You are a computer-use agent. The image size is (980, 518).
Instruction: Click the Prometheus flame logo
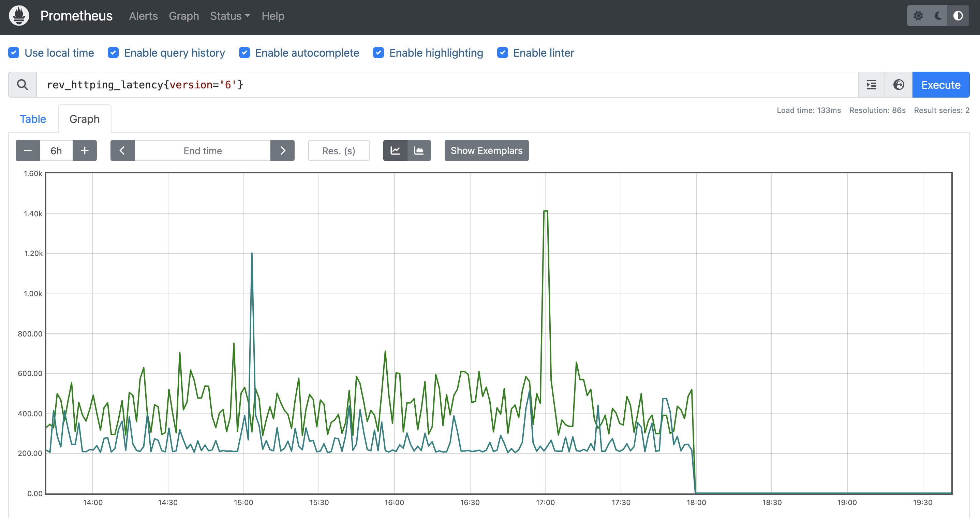point(19,16)
